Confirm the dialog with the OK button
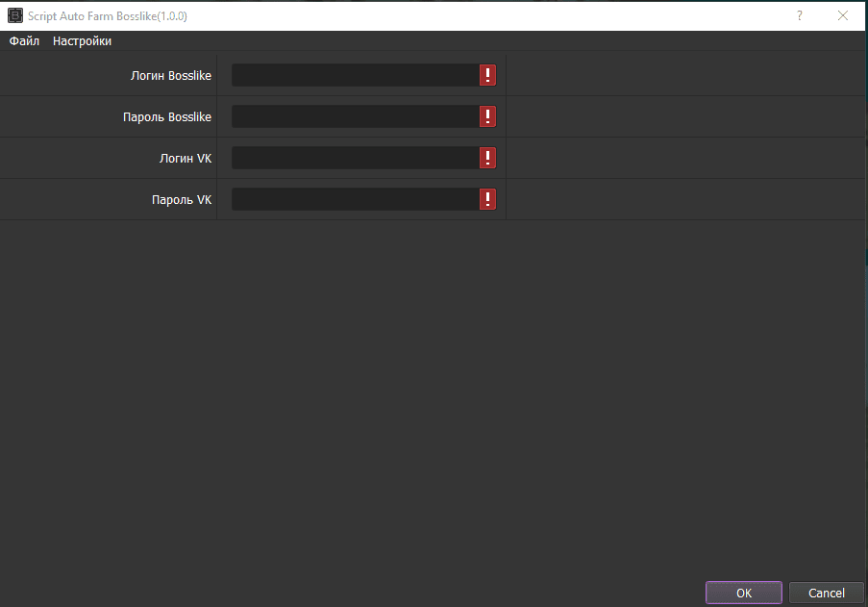 tap(743, 593)
